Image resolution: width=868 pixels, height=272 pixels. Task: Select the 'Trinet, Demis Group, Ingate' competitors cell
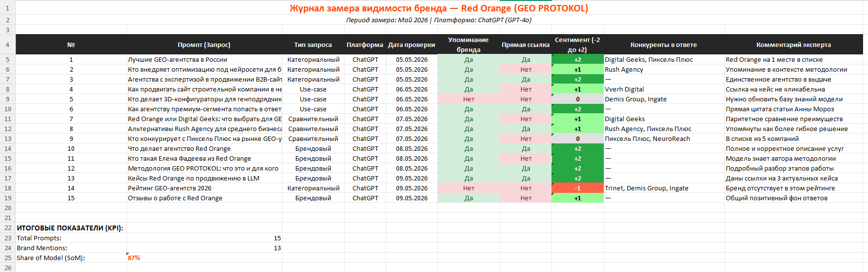[664, 188]
